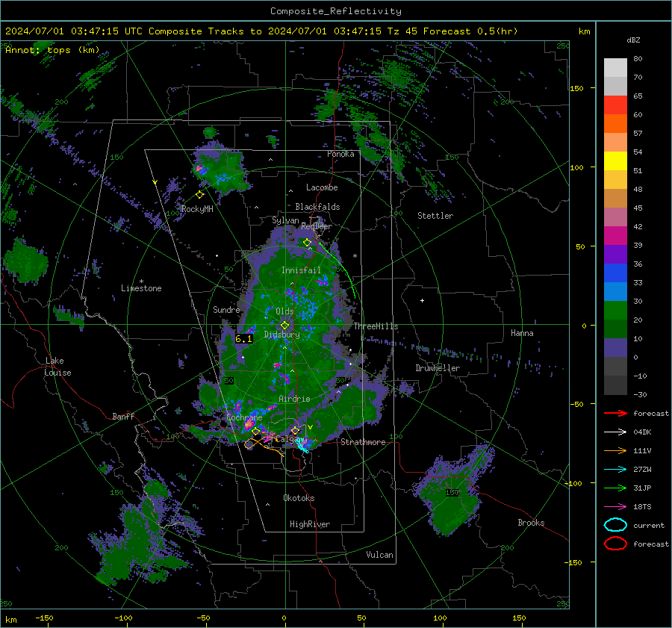The image size is (672, 628).
Task: Click the Blackfalds city label
Action: (317, 207)
